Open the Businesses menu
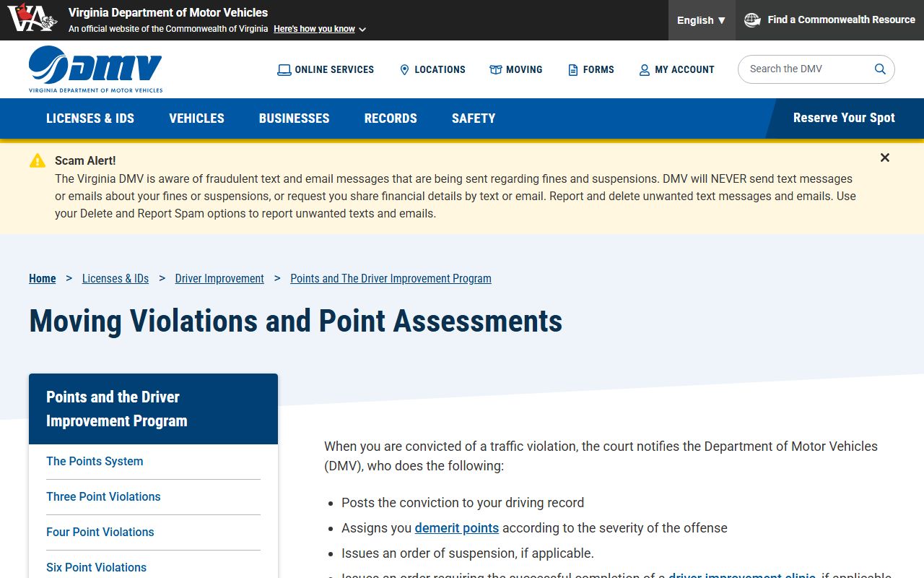 [294, 118]
